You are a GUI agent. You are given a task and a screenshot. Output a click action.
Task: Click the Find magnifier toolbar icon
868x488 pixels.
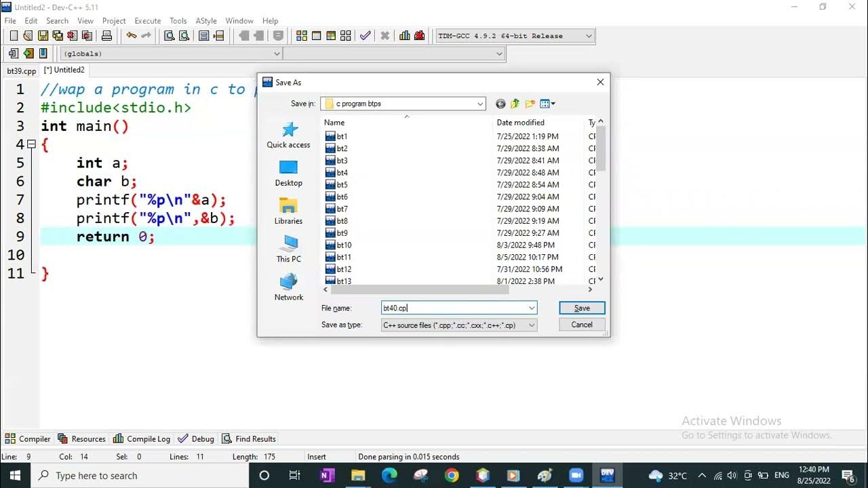[x=170, y=36]
